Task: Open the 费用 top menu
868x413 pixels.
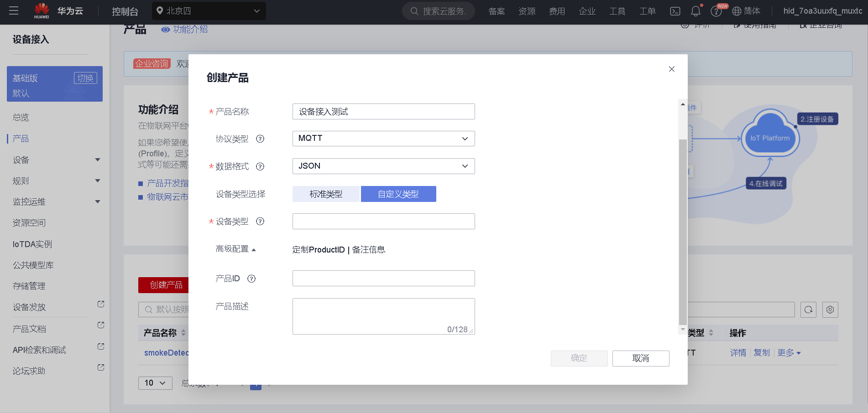Action: (x=557, y=11)
